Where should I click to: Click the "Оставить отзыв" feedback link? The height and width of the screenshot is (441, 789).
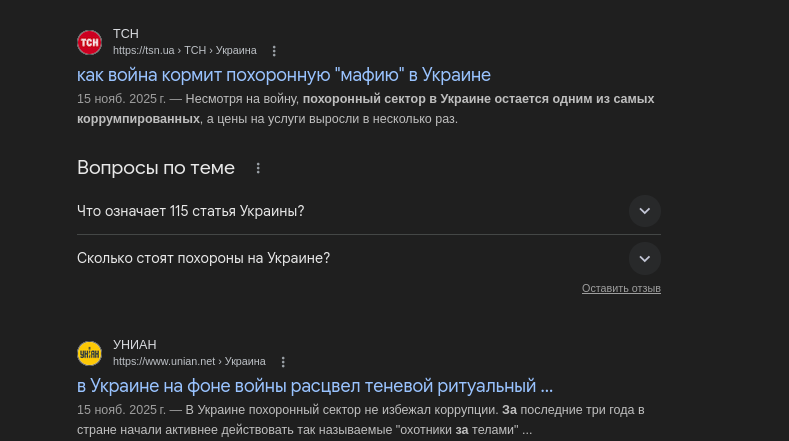(x=621, y=288)
